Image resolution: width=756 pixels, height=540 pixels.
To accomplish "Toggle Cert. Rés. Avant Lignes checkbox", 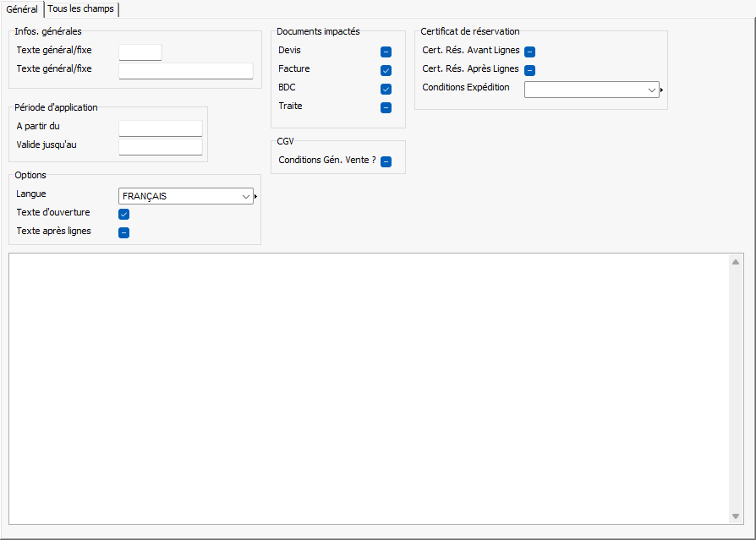I will 529,52.
